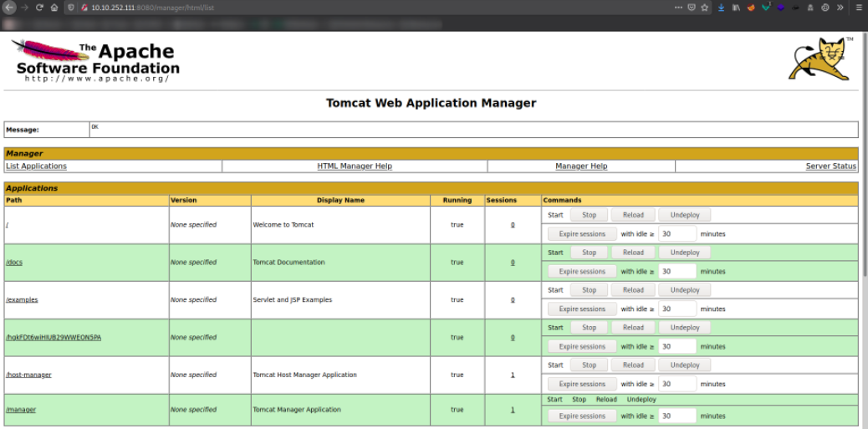Reload the Welcome to Tomcat app

(633, 215)
